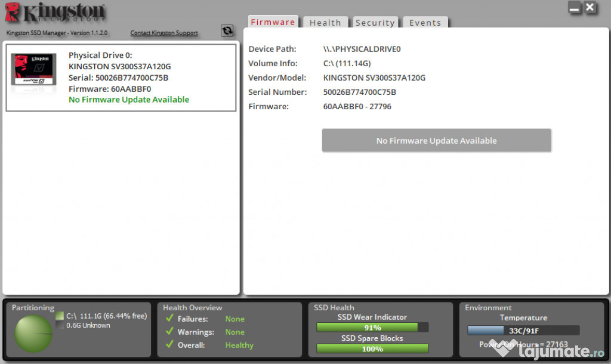Select the Firmware tab
The height and width of the screenshot is (364, 611).
pyautogui.click(x=273, y=22)
